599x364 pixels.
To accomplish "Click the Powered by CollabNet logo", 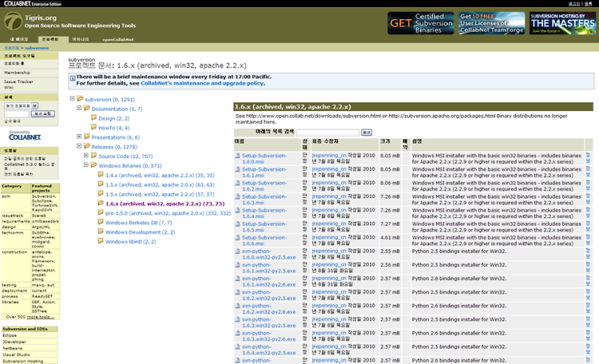I will coord(25,135).
